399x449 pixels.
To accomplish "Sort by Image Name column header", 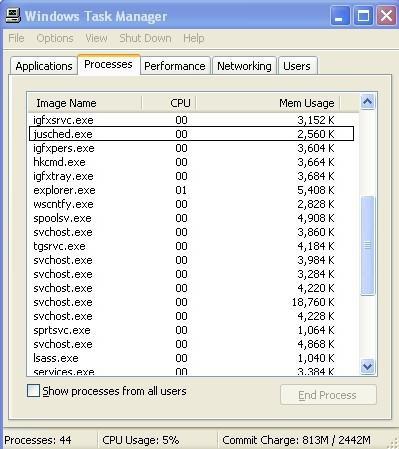I will [x=85, y=103].
